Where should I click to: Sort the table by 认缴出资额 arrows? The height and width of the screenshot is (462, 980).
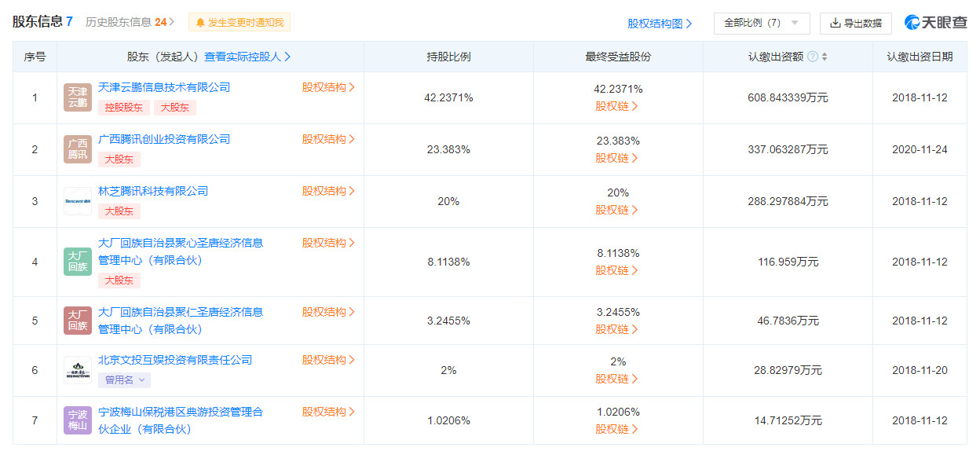point(824,57)
